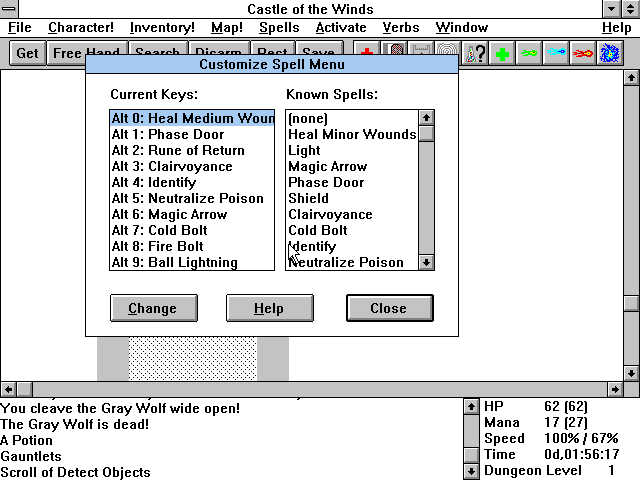This screenshot has width=640, height=480.
Task: Open the window system menu box
Action: (9, 9)
